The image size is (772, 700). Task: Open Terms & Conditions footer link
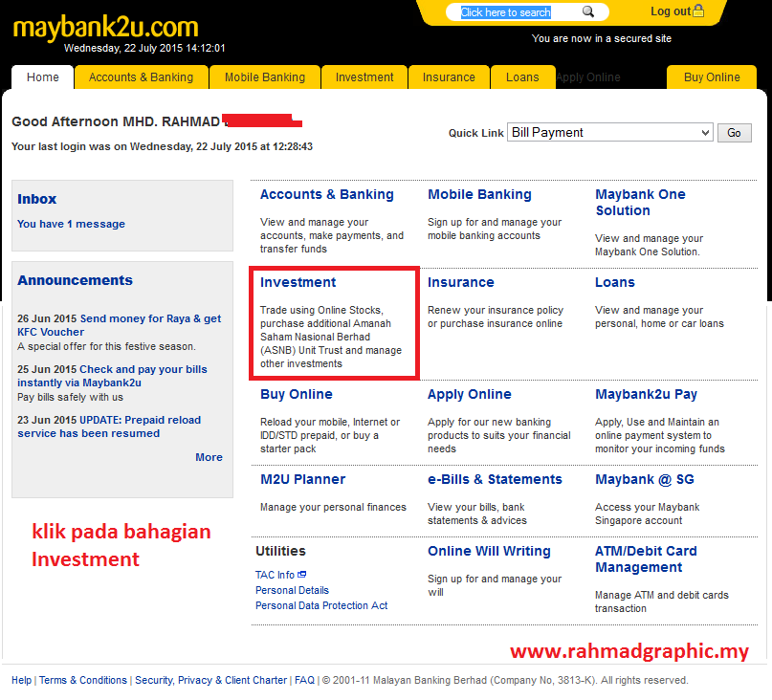(83, 680)
